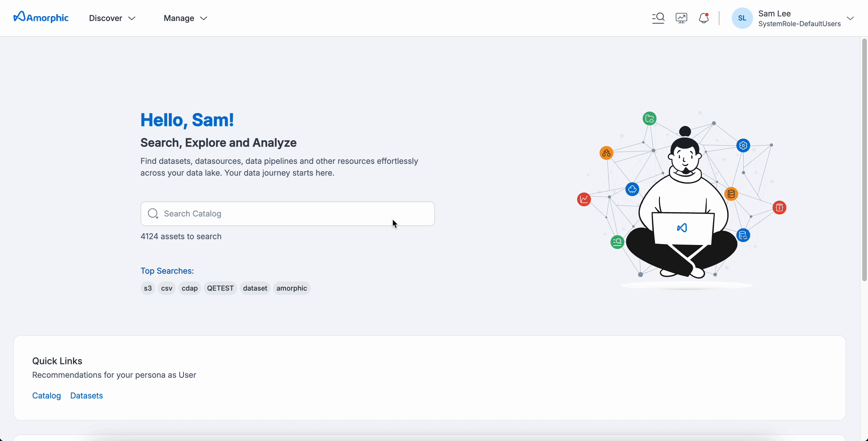Image resolution: width=868 pixels, height=441 pixels.
Task: Choose the cdap top search tag
Action: coord(189,288)
